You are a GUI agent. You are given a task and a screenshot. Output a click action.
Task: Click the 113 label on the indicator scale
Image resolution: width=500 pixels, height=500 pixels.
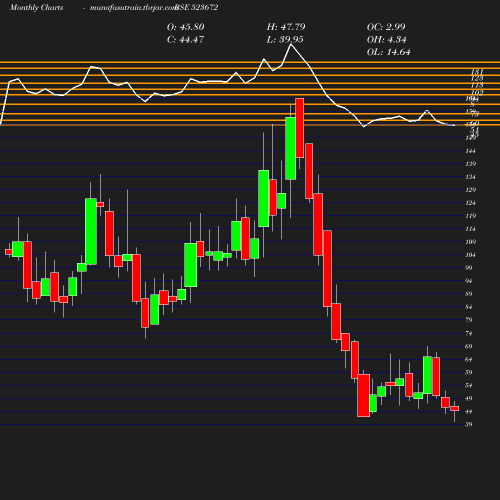tap(477, 85)
